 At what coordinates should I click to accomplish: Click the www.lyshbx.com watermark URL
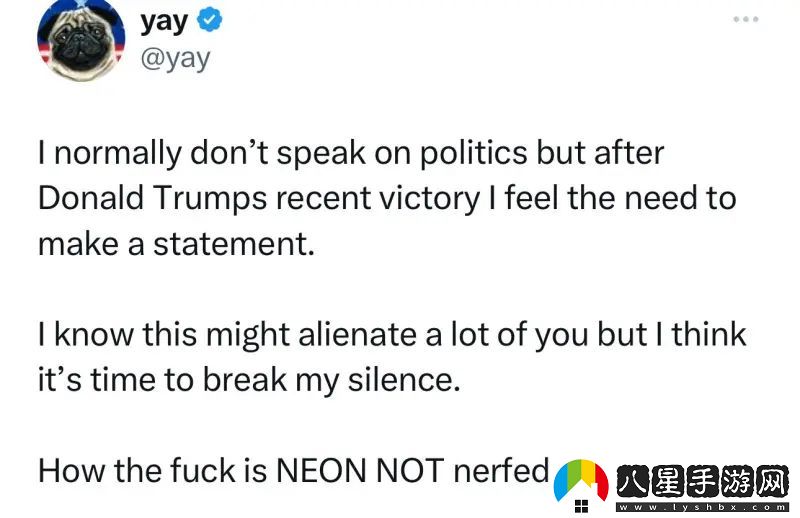pyautogui.click(x=703, y=507)
